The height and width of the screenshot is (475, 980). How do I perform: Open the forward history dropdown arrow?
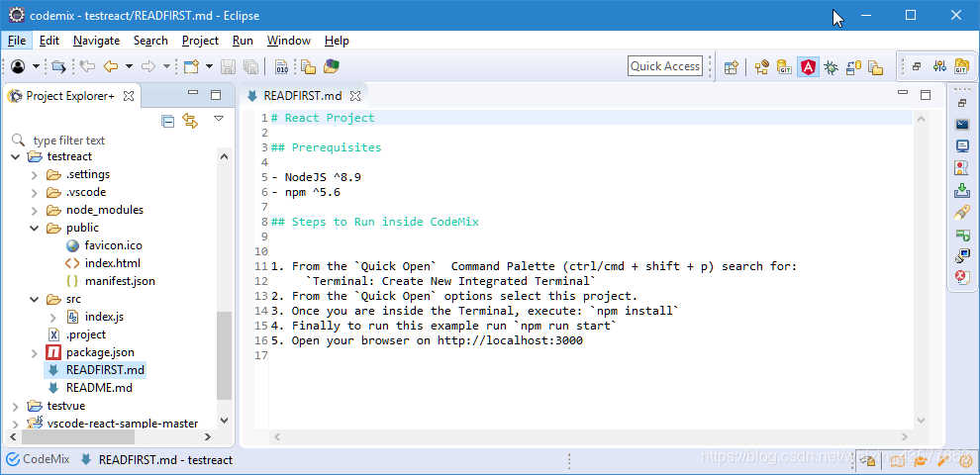(x=166, y=66)
